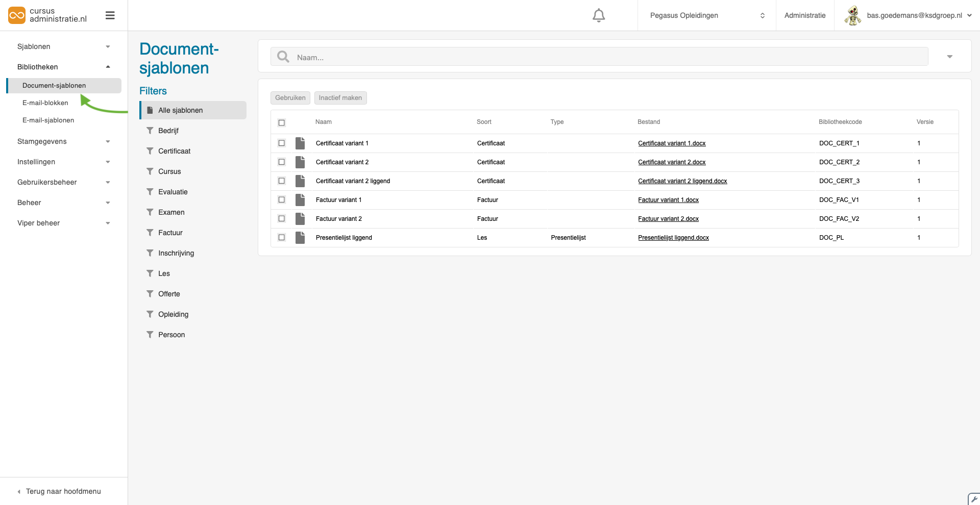This screenshot has height=505, width=980.
Task: Open E-mail-blokken in the sidebar
Action: pos(45,103)
